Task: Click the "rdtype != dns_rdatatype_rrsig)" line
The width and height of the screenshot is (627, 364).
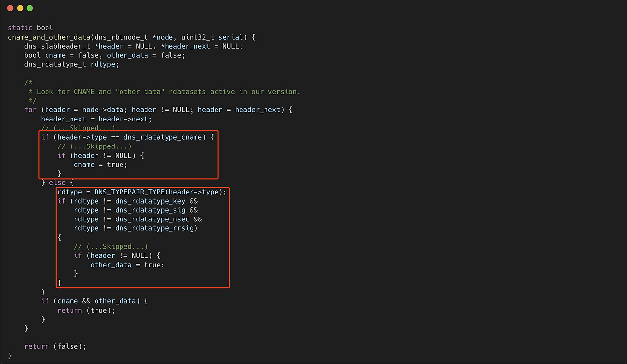Action: (x=136, y=228)
